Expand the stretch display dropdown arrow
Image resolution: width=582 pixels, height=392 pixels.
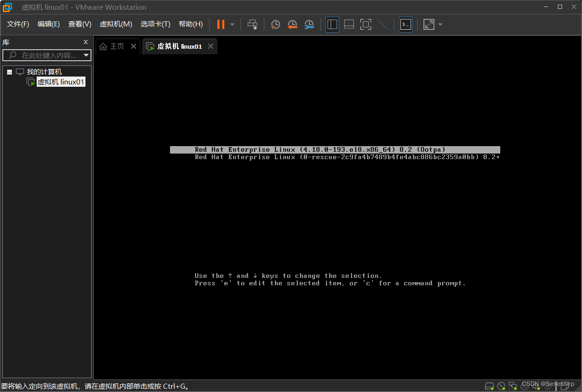click(440, 25)
